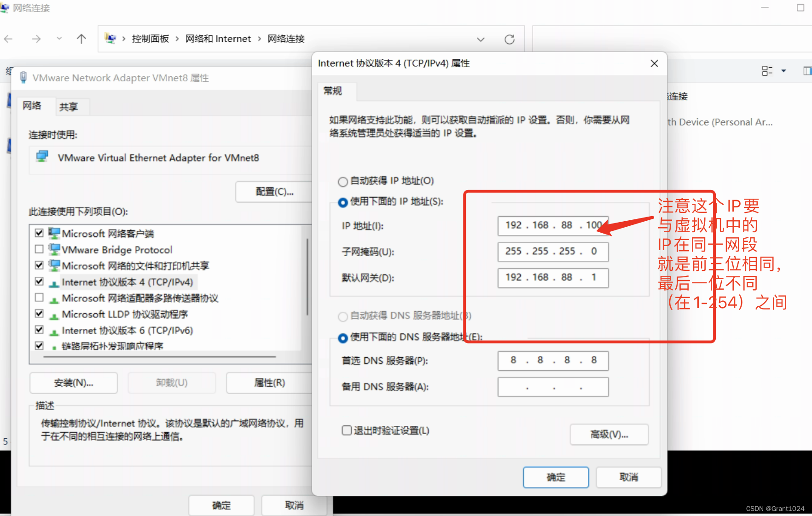Click the file and printer sharing item icon
This screenshot has height=516, width=812.
(x=54, y=265)
